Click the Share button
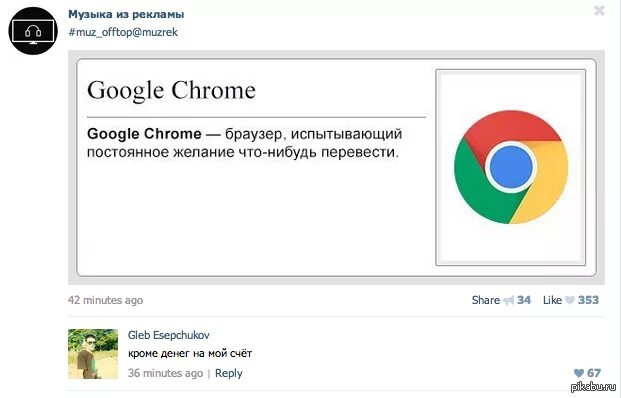The width and height of the screenshot is (621, 398). coord(486,300)
